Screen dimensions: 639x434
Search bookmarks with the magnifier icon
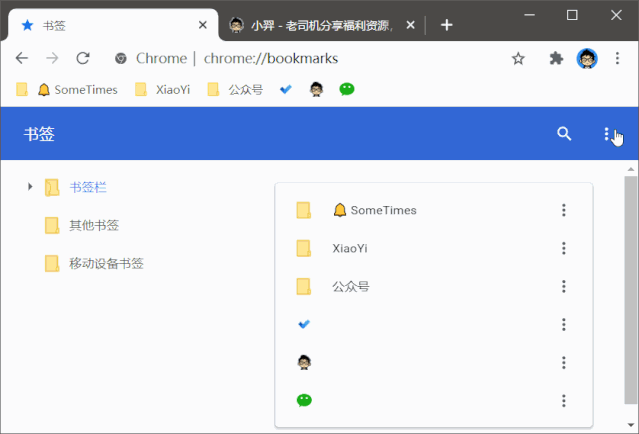(564, 134)
